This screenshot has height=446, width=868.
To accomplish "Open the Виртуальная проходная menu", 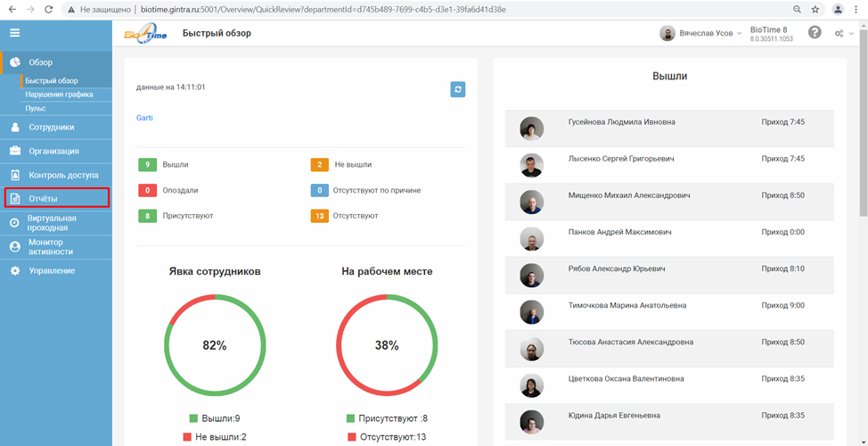I will pos(56,223).
